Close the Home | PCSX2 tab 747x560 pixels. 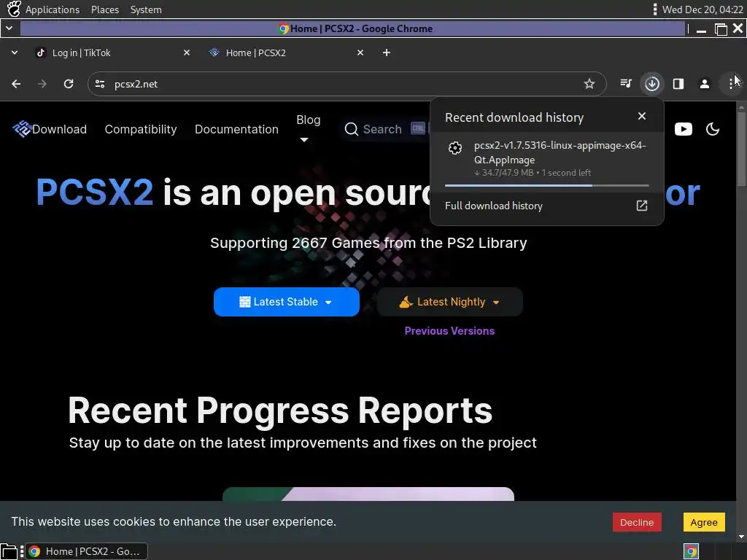click(360, 52)
